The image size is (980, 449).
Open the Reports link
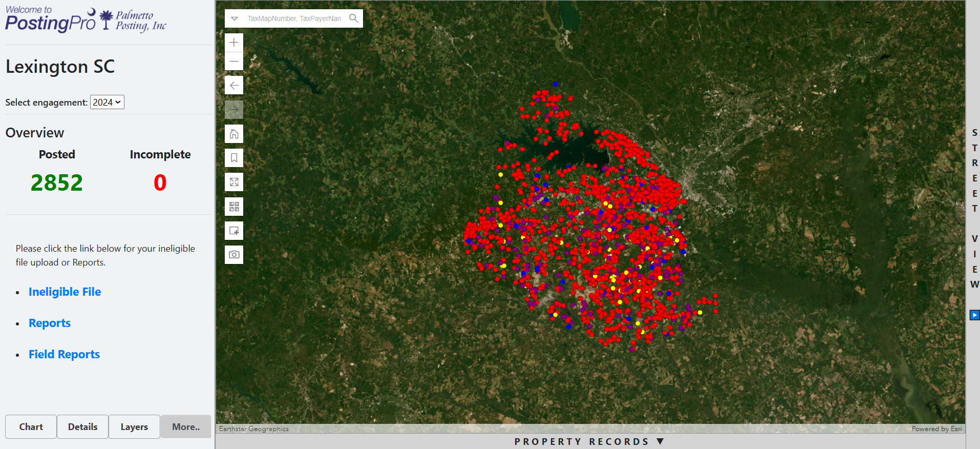(50, 323)
